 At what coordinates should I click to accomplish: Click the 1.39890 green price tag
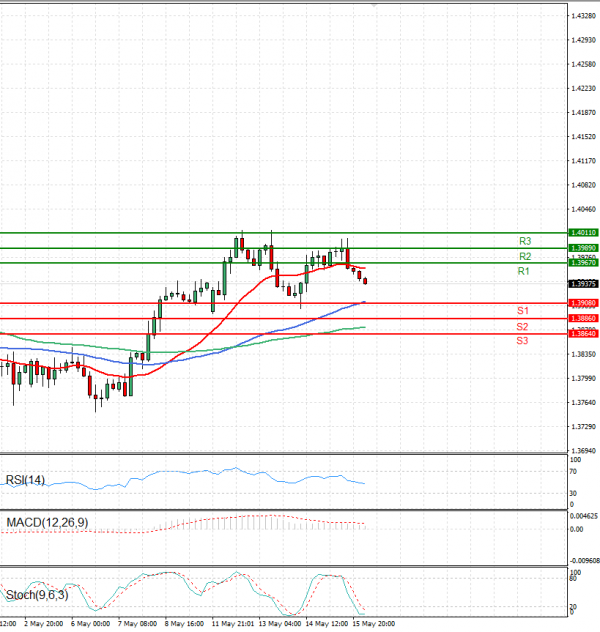coord(583,247)
